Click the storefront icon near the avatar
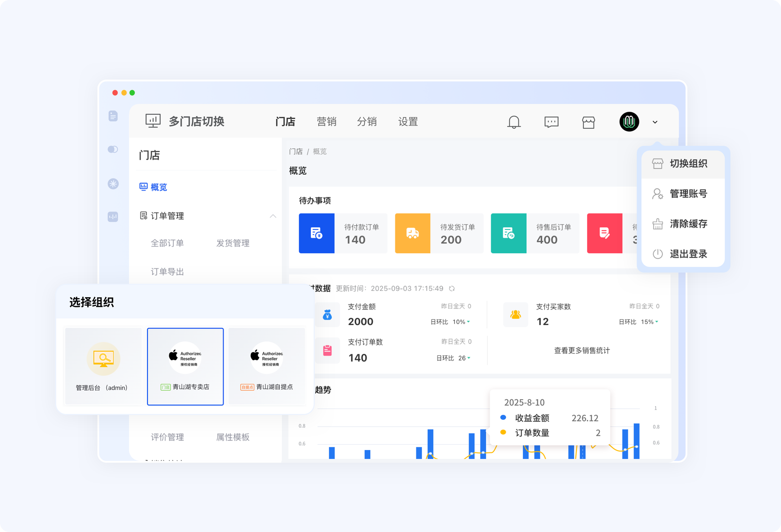This screenshot has height=532, width=781. coord(588,122)
